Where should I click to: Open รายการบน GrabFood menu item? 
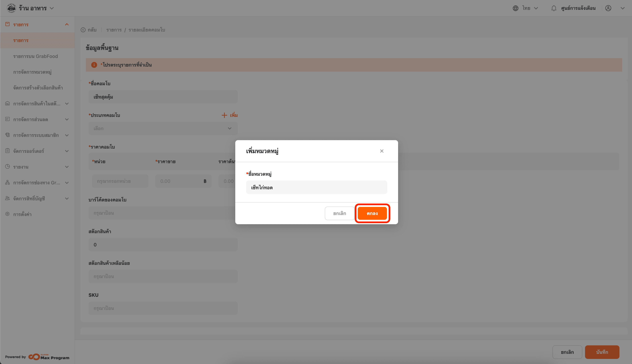point(35,56)
